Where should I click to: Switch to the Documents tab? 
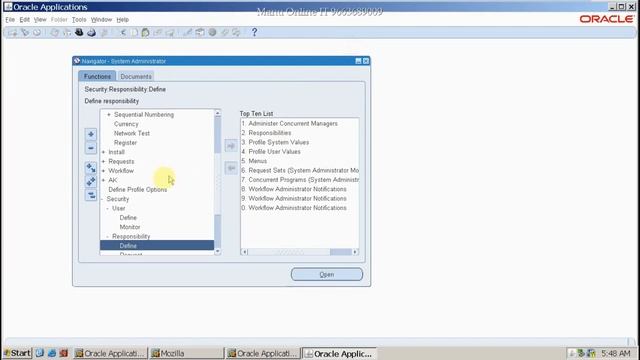click(136, 76)
